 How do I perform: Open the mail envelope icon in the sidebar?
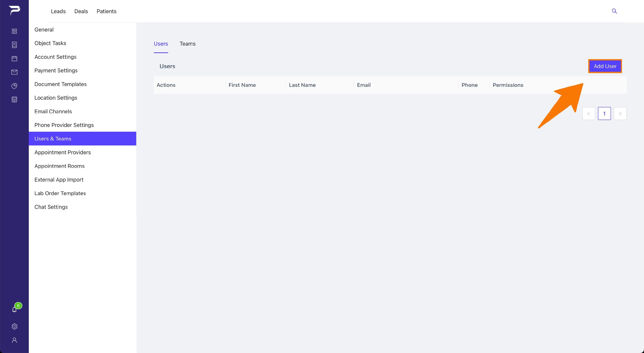14,72
